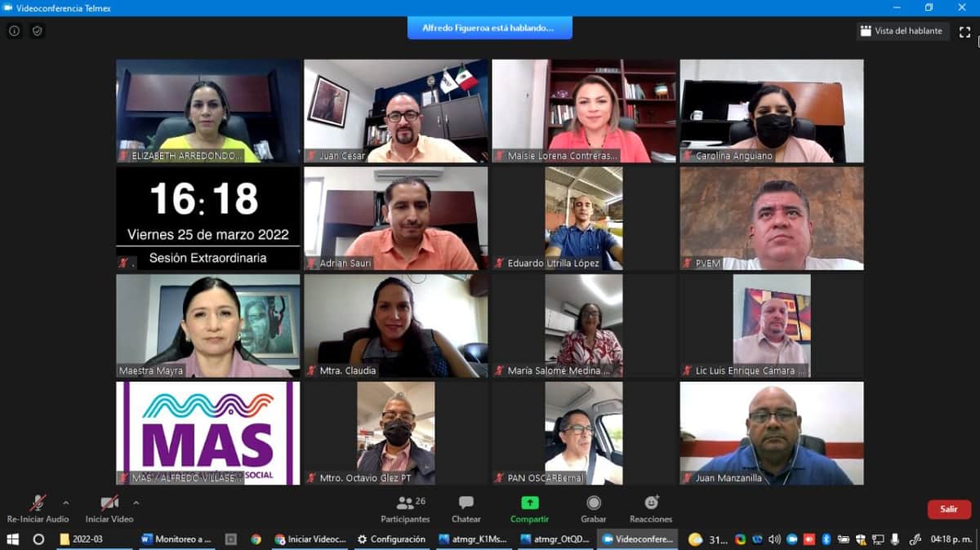980x550 pixels.
Task: Click the checkmark icon near meeting info
Action: click(37, 31)
